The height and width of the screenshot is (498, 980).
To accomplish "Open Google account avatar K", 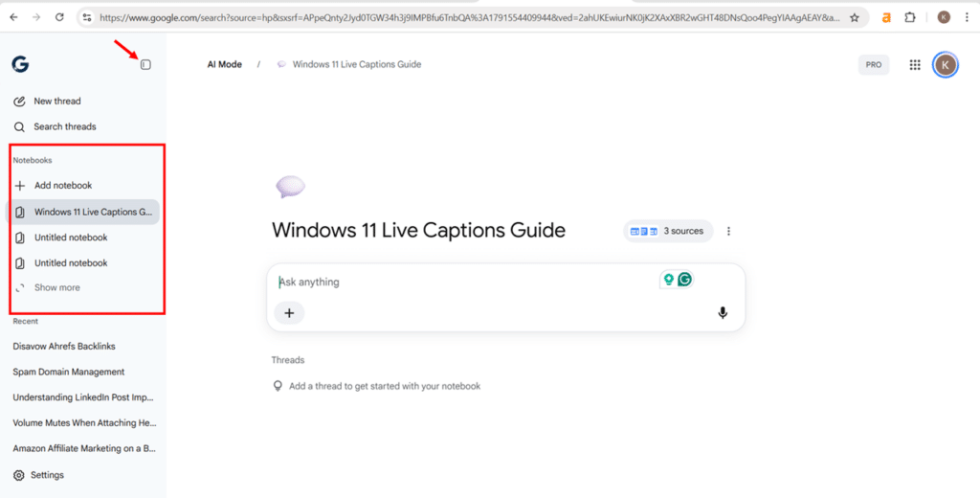I will click(x=945, y=64).
